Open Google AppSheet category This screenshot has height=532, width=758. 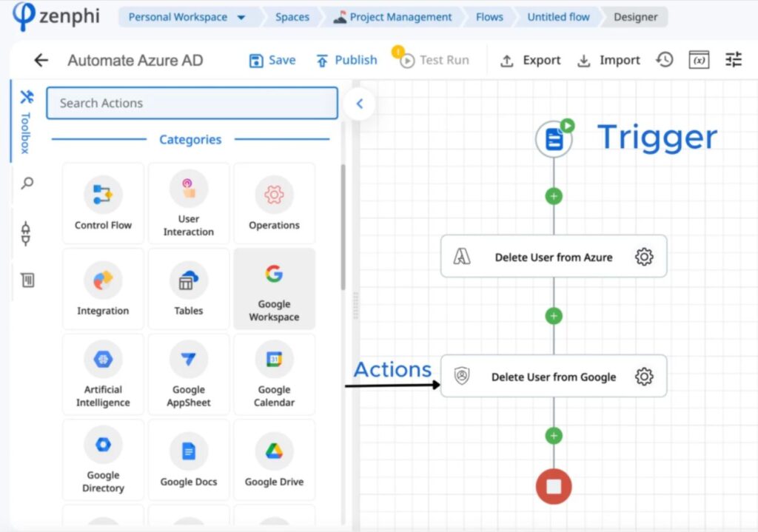coord(189,374)
